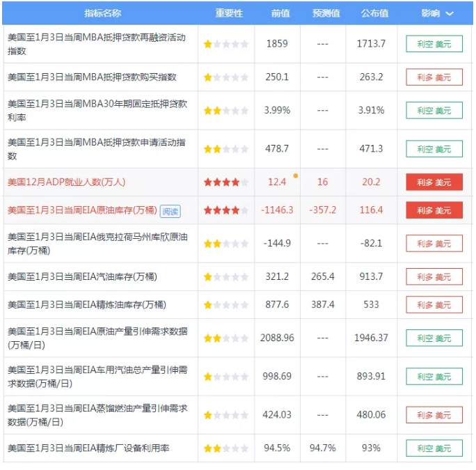The width and height of the screenshot is (476, 470).
Task: Click solid red 利多 美元 button in EIA原油库存 row
Action: click(434, 210)
